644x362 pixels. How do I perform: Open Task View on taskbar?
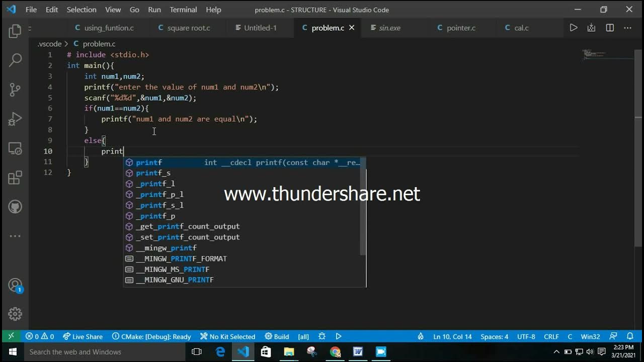coord(197,352)
